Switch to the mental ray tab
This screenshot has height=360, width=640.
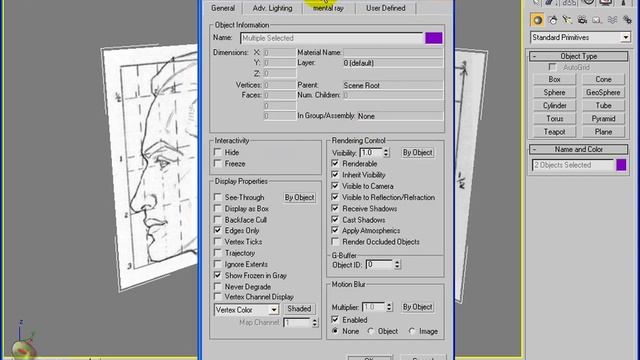tap(329, 8)
